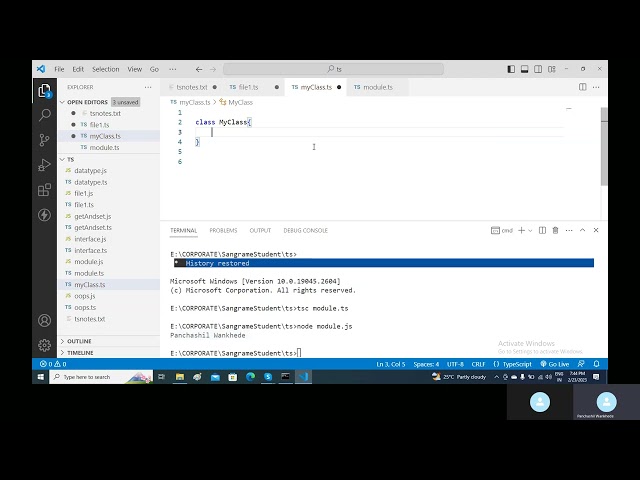This screenshot has height=480, width=640.
Task: Open the Edit menu
Action: click(78, 69)
